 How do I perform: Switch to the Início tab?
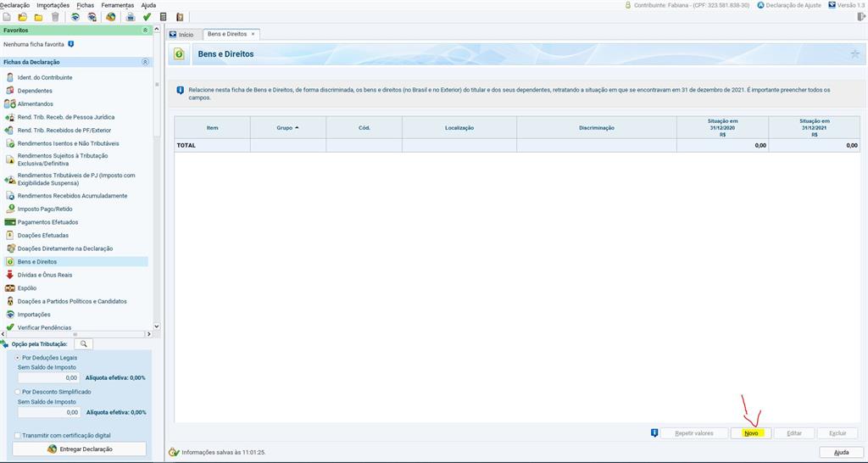[182, 34]
